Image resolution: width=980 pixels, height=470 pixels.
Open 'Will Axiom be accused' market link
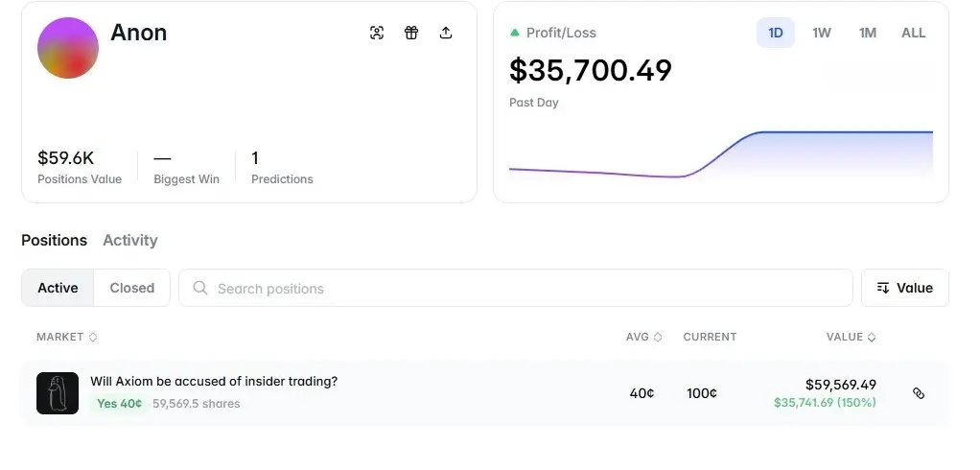(x=214, y=381)
